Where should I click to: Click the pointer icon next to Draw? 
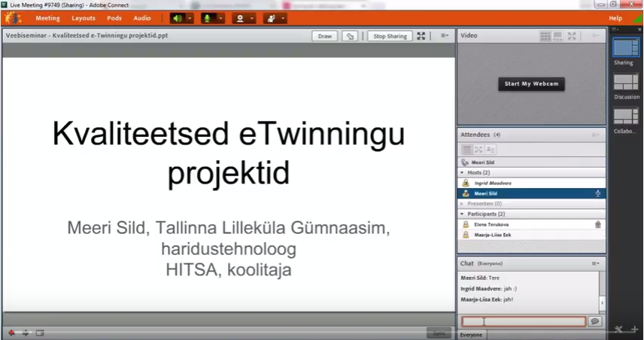tap(350, 35)
